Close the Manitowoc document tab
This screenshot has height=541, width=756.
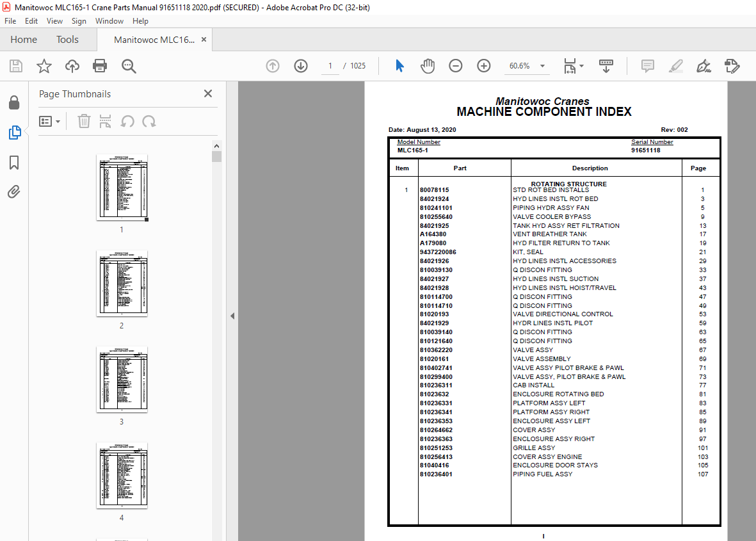tap(204, 40)
